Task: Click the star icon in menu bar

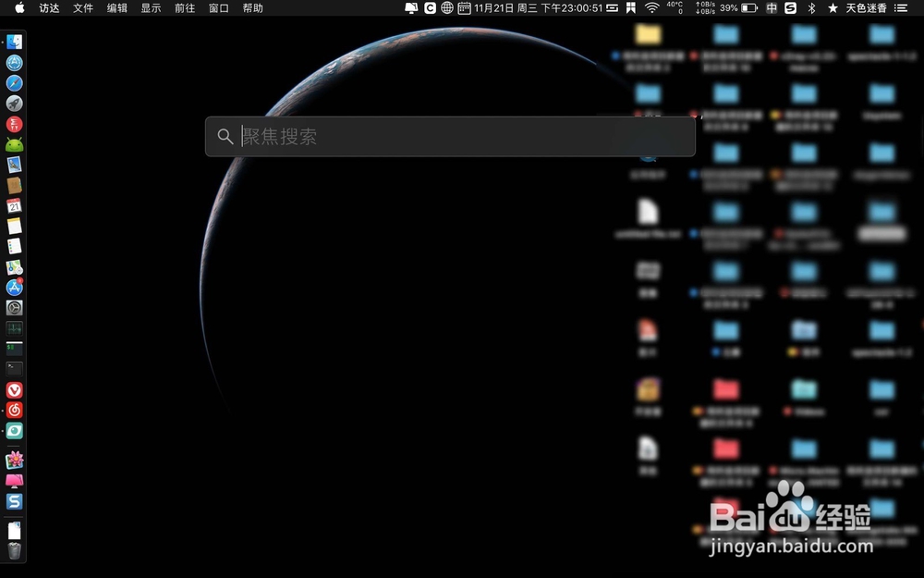Action: point(833,7)
